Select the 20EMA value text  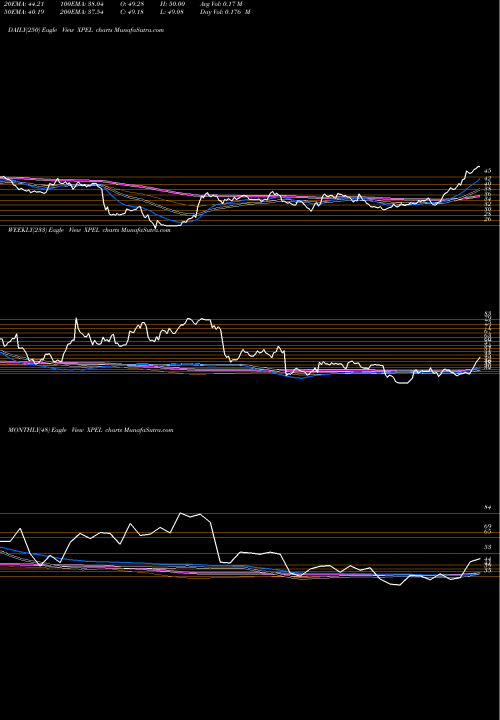pos(22,4)
